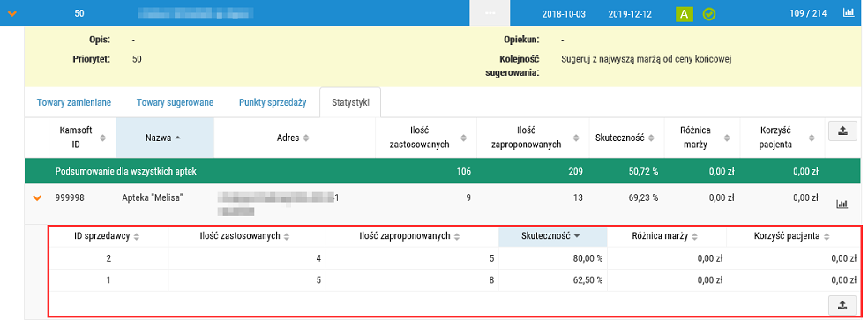Viewport: 868px width, 320px height.
Task: Select the Podsumowanie dla wszystkich aptek row
Action: pyautogui.click(x=442, y=172)
